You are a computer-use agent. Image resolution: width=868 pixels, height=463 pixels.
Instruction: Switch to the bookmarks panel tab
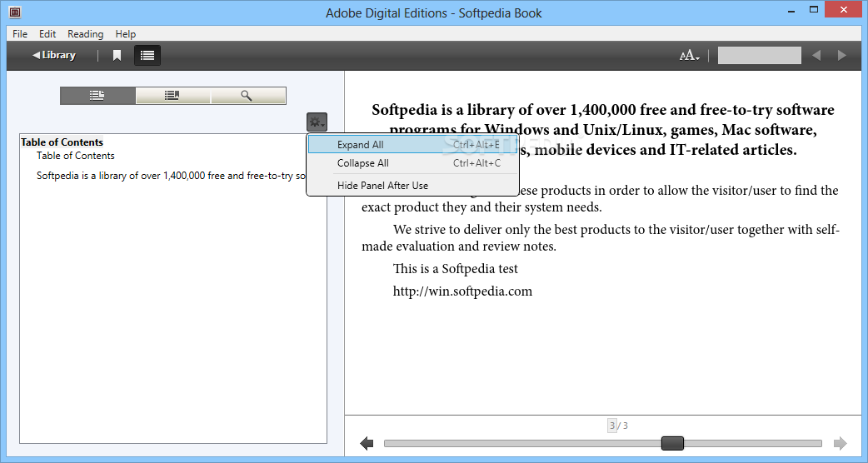click(x=172, y=96)
